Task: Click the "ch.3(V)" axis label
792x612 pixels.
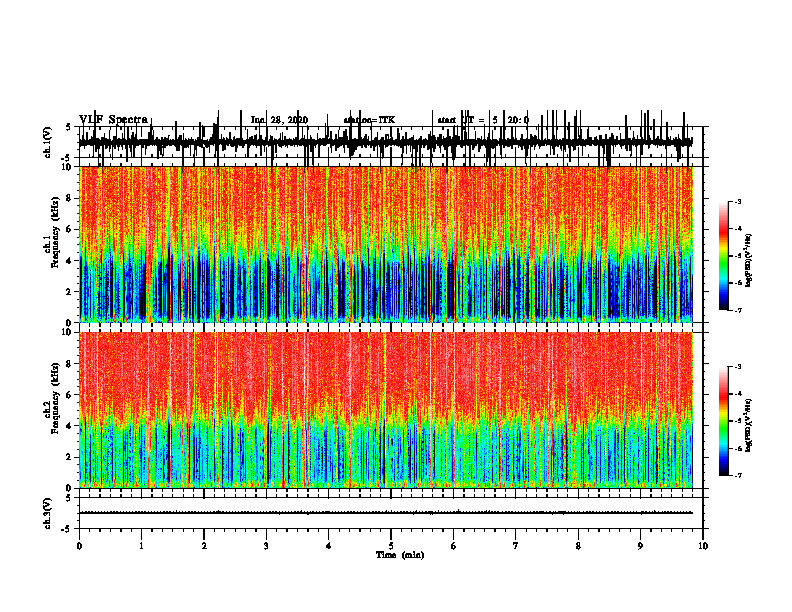Action: click(48, 513)
